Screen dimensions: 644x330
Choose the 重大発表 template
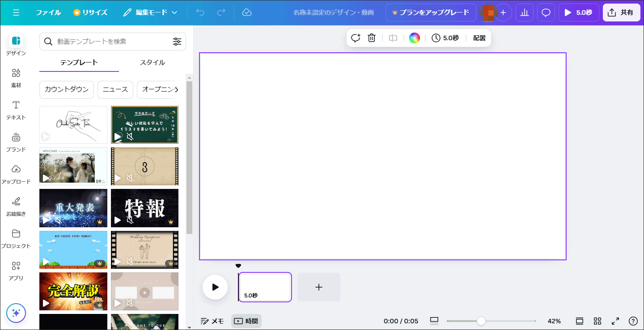[73, 208]
